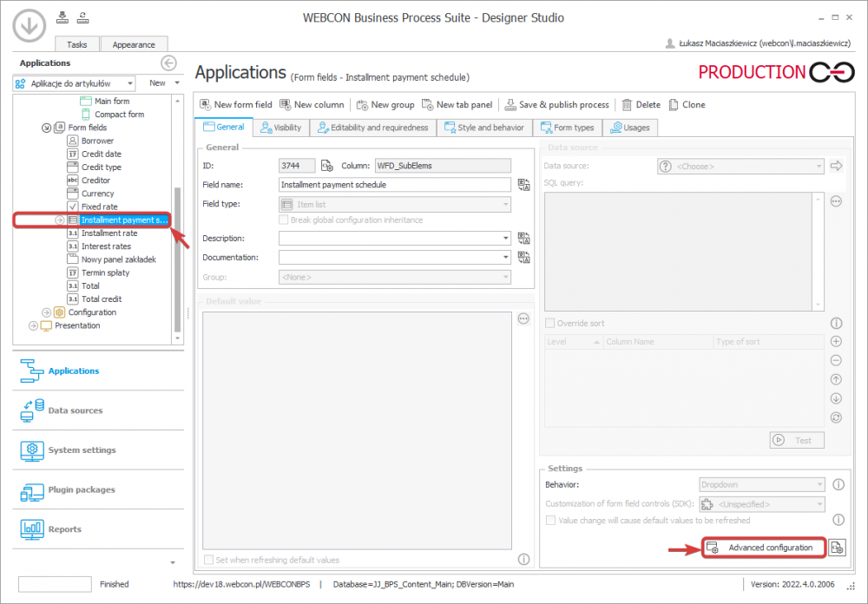Open the Field type Item list dropdown
This screenshot has height=604, width=868.
(x=395, y=205)
